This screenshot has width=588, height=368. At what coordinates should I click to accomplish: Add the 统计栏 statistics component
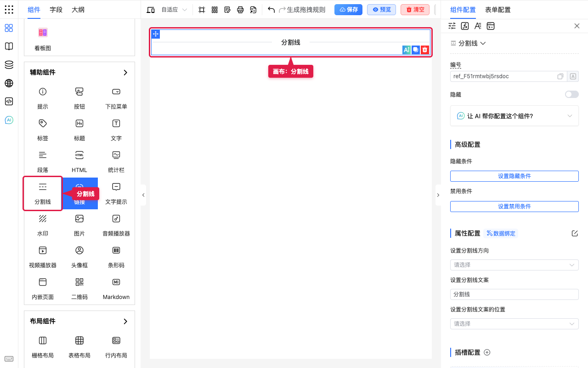pos(116,161)
